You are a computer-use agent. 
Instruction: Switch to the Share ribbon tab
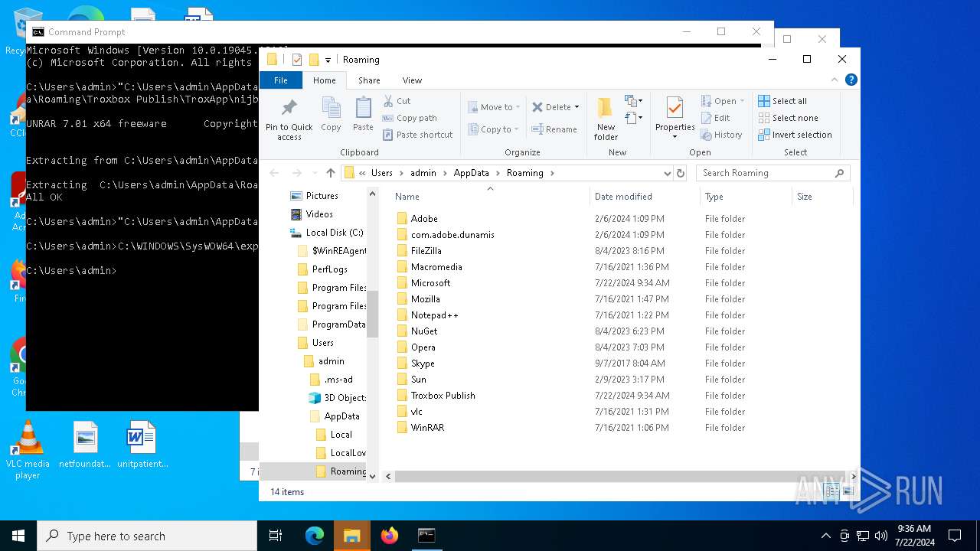pyautogui.click(x=369, y=80)
